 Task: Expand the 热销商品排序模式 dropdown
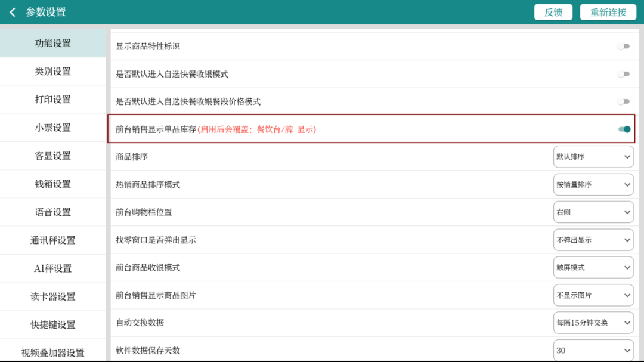pos(593,185)
